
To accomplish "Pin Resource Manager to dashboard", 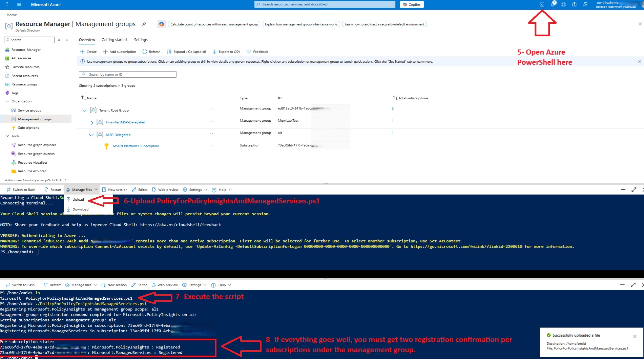I will (x=144, y=24).
